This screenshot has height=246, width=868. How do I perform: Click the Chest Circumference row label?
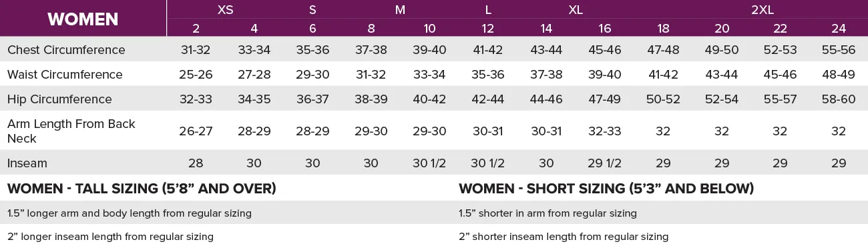pos(66,50)
